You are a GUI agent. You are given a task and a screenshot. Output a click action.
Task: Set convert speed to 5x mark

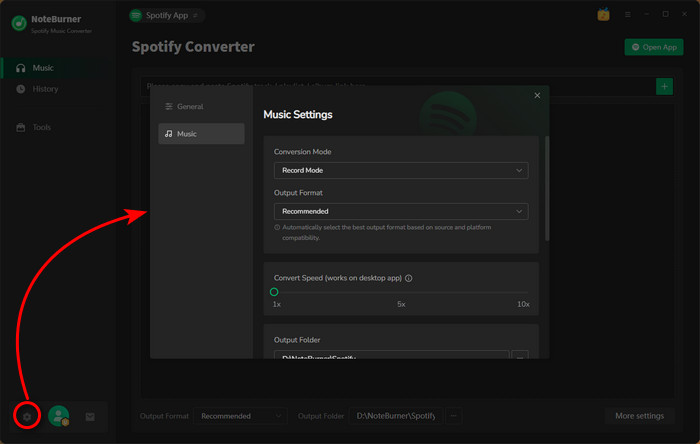point(401,292)
